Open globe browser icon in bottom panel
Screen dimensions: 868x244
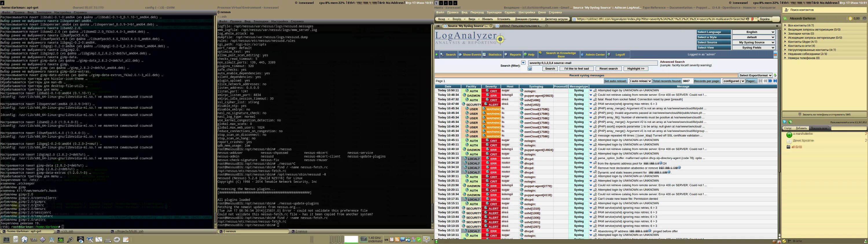click(24, 240)
